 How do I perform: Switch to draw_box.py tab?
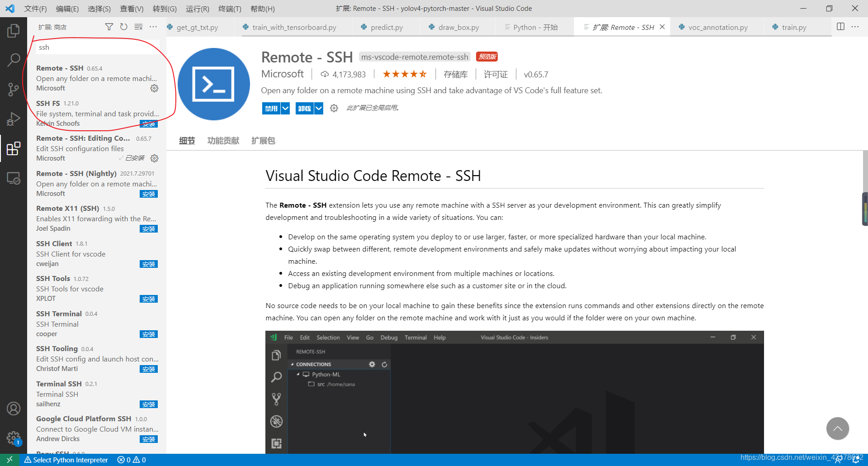pyautogui.click(x=458, y=27)
